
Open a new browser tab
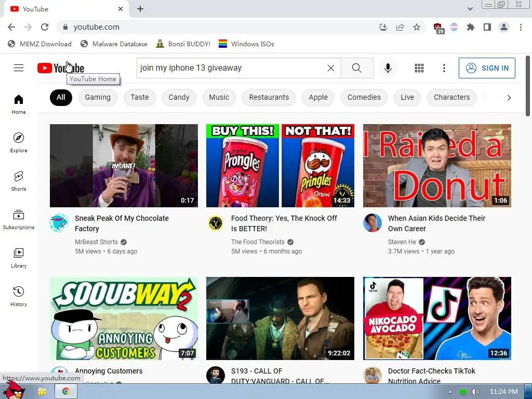point(140,9)
